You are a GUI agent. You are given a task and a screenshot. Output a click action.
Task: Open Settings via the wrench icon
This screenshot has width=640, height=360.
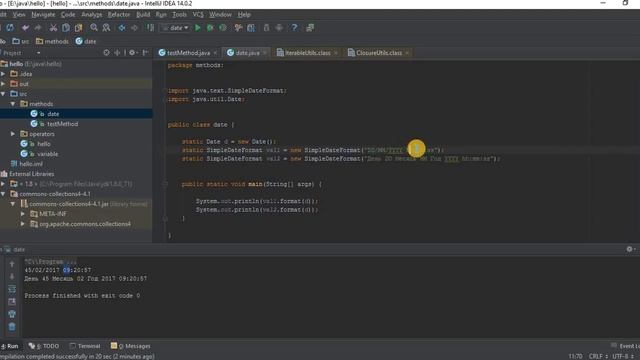pos(238,28)
